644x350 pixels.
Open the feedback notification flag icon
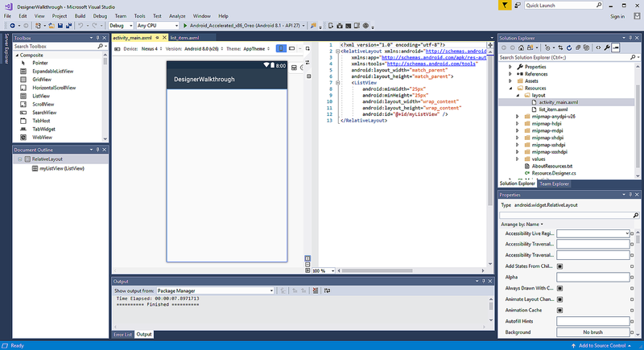tap(504, 5)
